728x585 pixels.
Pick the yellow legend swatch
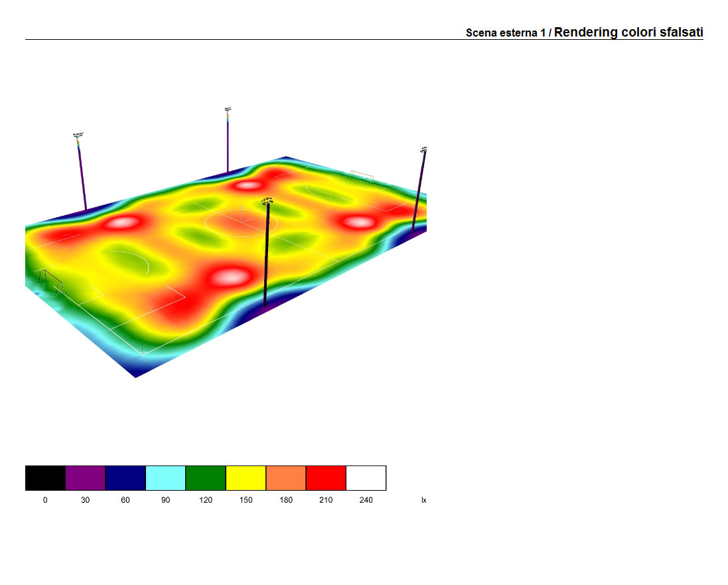tap(246, 477)
